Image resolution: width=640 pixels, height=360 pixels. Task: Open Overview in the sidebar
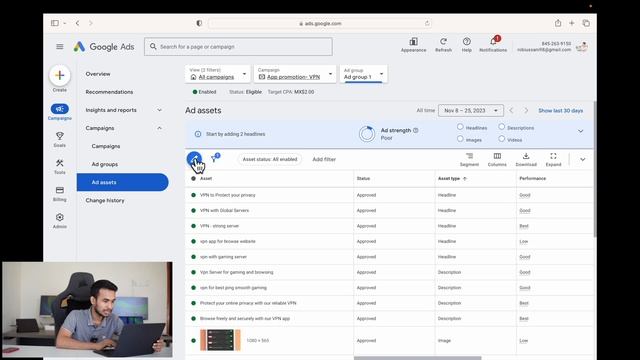click(98, 74)
